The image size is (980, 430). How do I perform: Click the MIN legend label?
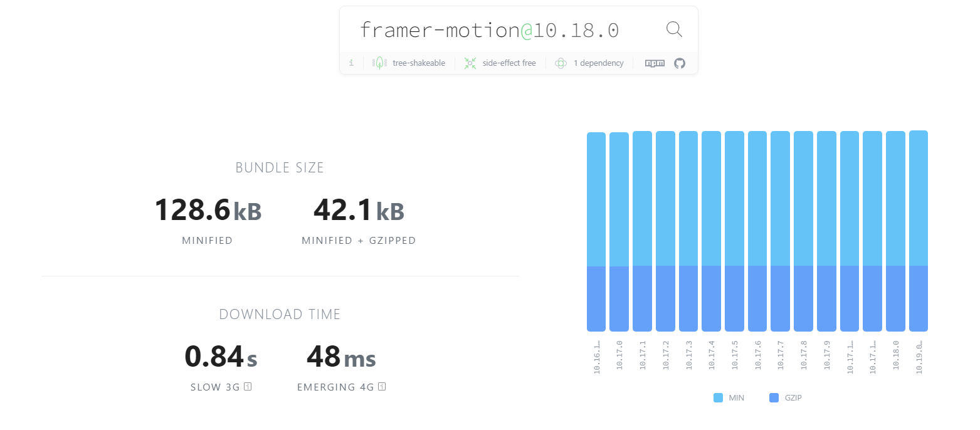736,398
